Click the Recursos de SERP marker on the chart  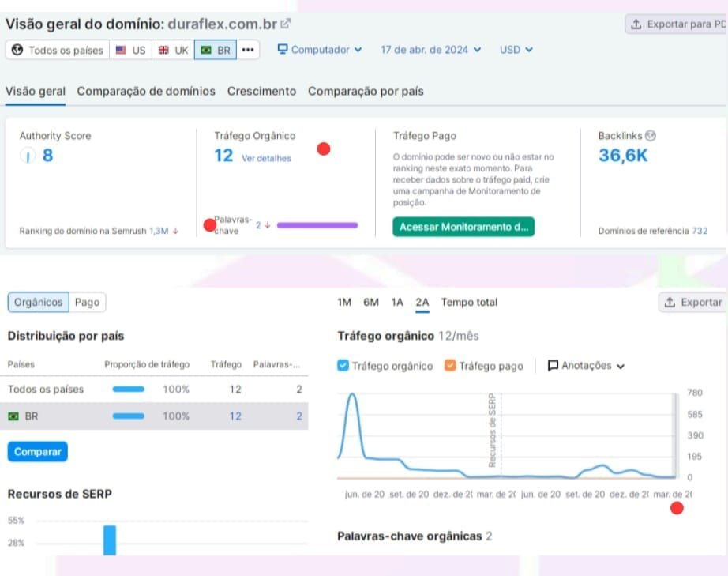(492, 430)
